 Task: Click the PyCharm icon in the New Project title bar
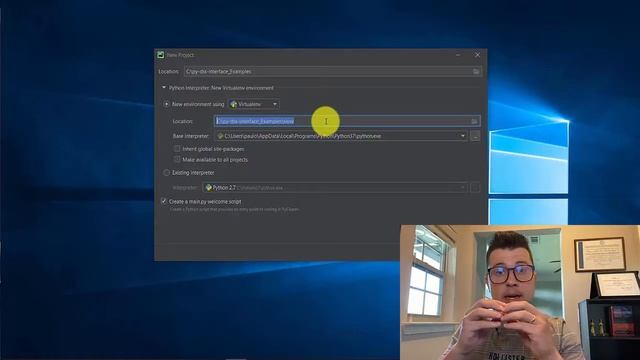161,55
